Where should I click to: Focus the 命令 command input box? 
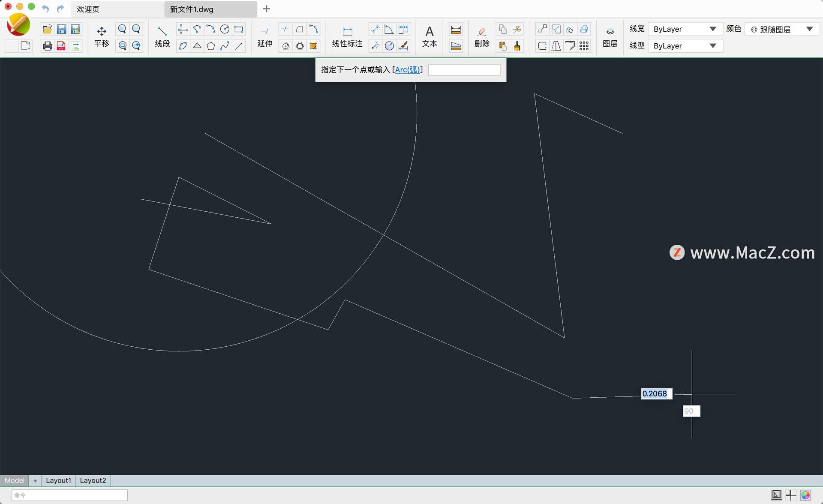[x=69, y=495]
